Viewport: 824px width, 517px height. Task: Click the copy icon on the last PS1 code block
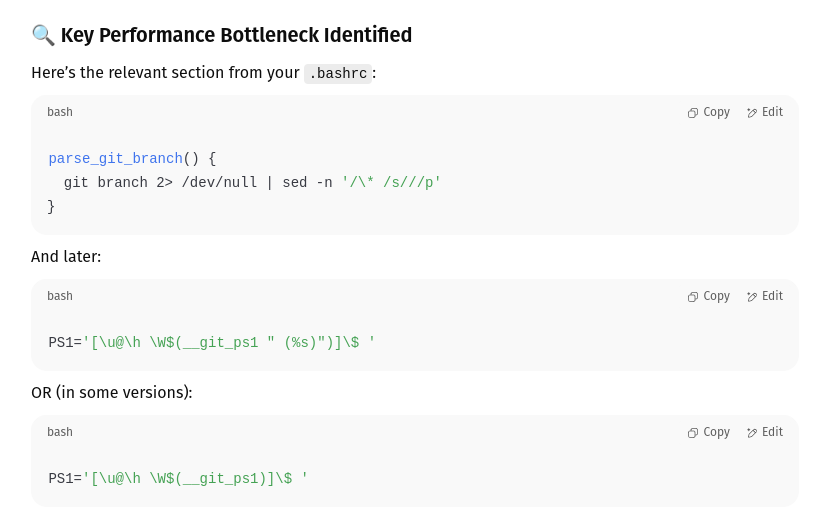coord(693,433)
